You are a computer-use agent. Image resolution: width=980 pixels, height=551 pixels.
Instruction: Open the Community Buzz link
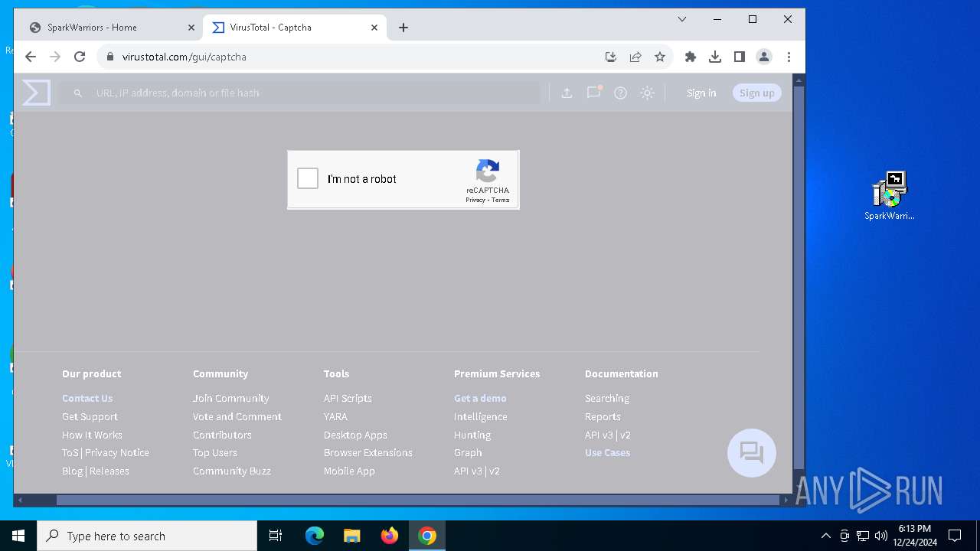232,471
